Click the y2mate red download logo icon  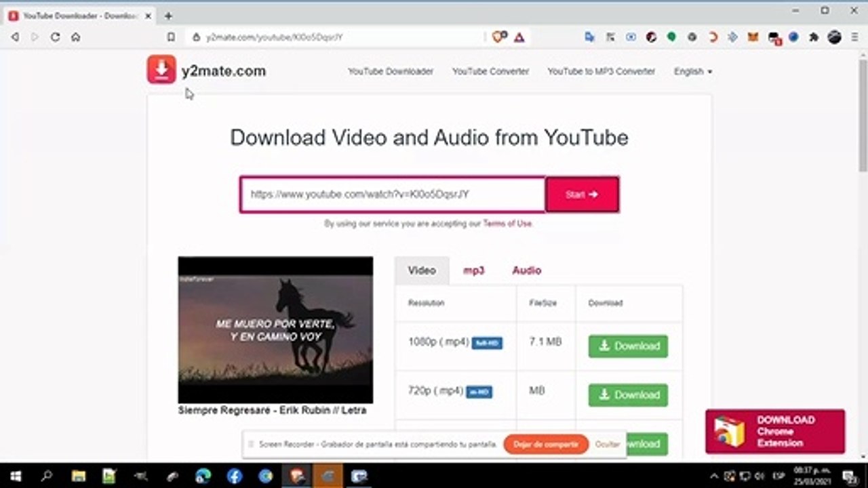pos(161,70)
